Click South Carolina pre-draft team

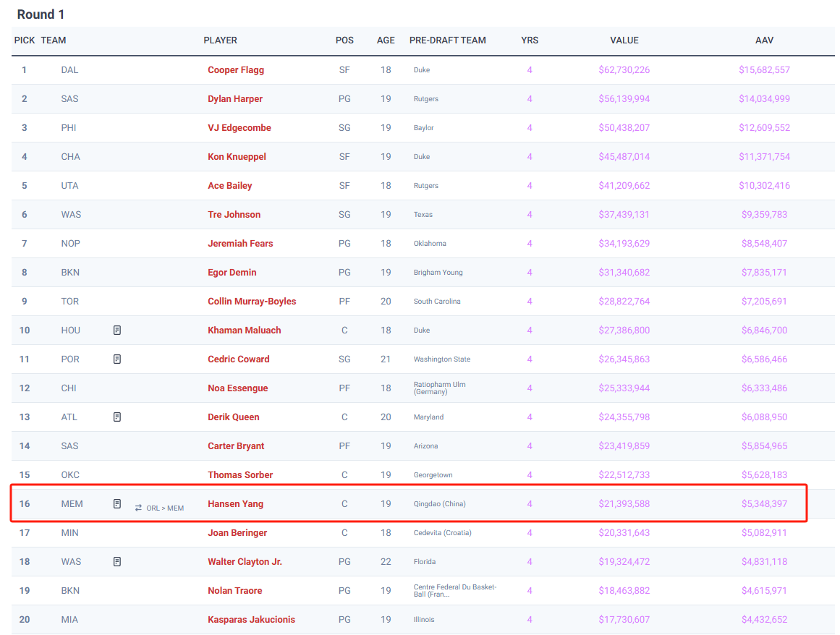pyautogui.click(x=437, y=302)
